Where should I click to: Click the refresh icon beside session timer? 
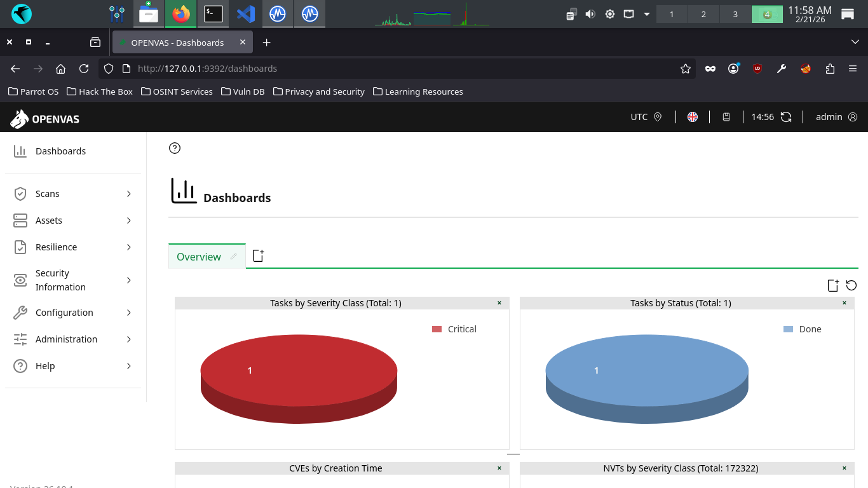click(x=786, y=117)
